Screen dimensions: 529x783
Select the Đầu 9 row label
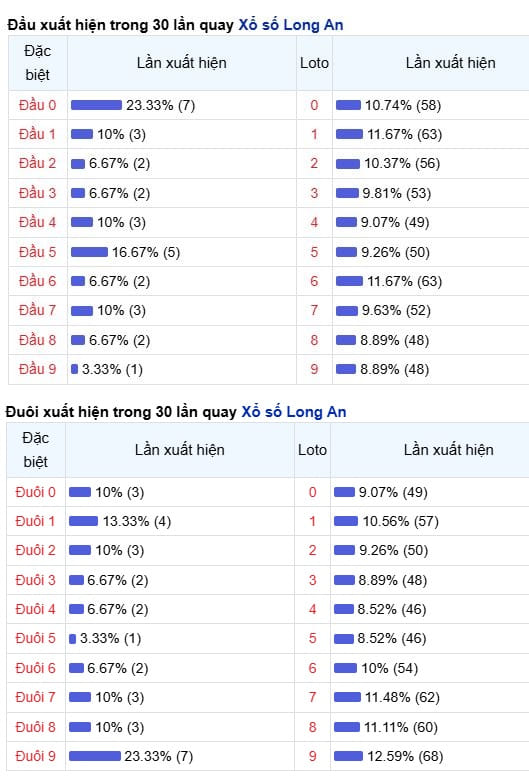point(37,369)
